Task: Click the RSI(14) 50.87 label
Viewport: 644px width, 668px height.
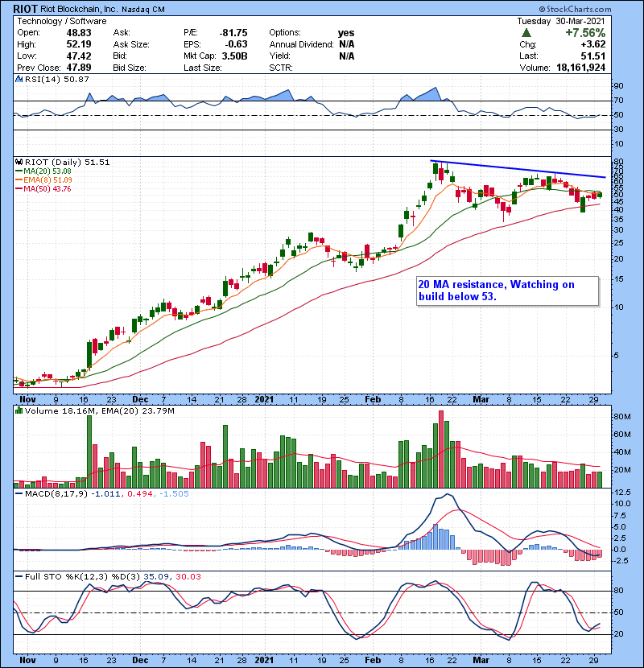Action: (x=56, y=79)
